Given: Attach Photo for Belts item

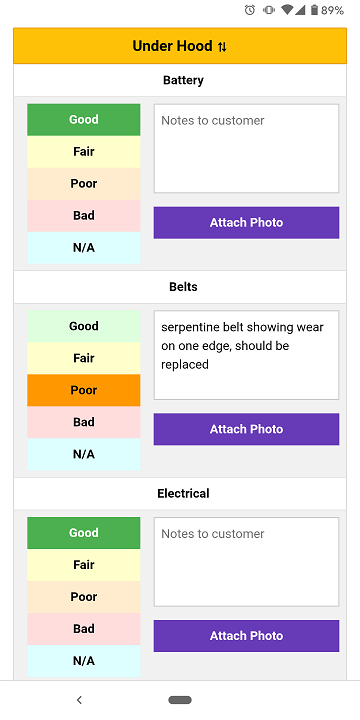Looking at the screenshot, I should 247,429.
